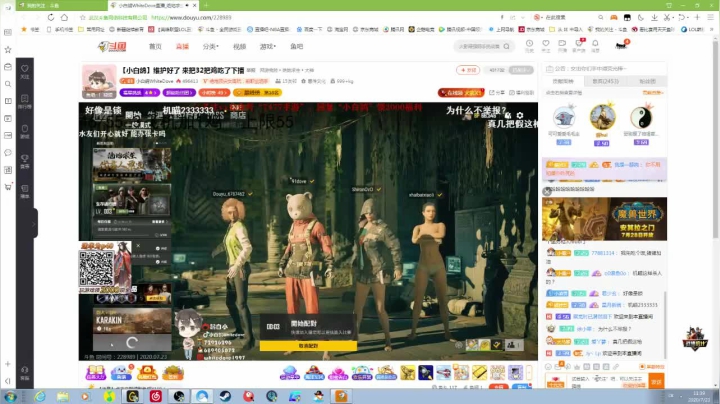Click the browser refresh button

pos(51,17)
